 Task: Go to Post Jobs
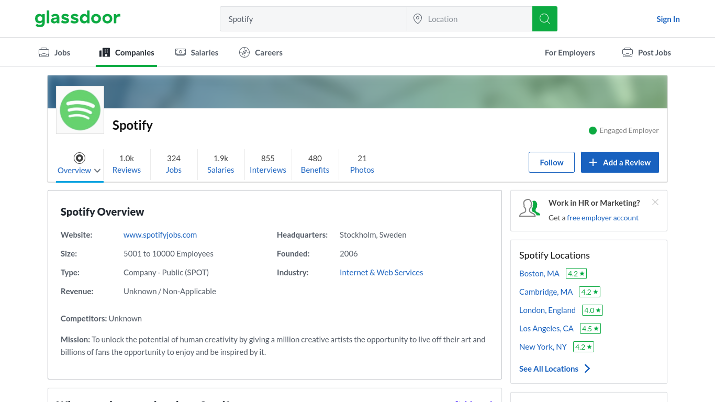(646, 52)
